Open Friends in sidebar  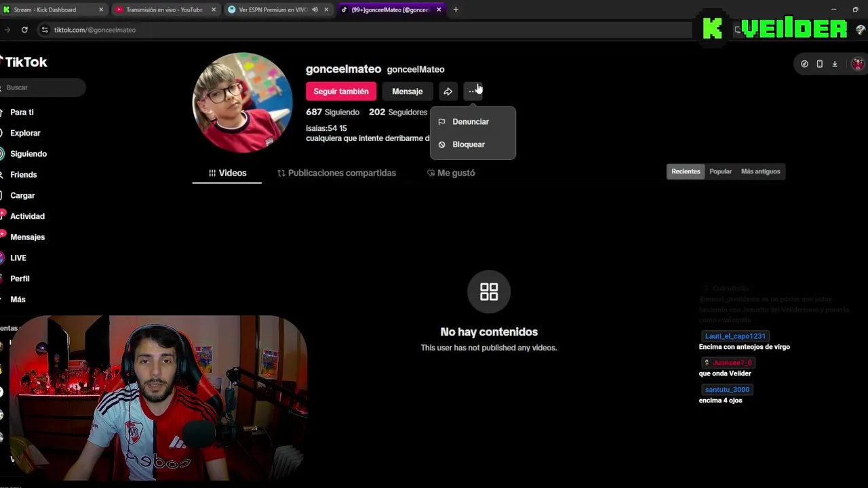tap(23, 175)
